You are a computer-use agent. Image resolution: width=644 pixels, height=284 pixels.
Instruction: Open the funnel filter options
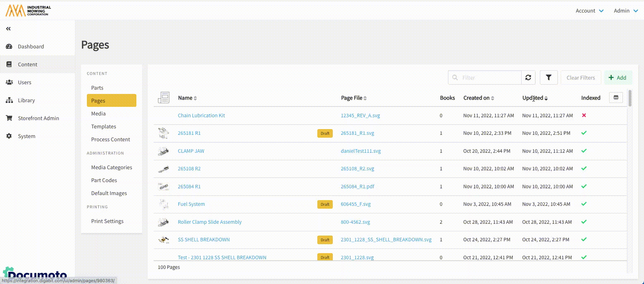(549, 77)
